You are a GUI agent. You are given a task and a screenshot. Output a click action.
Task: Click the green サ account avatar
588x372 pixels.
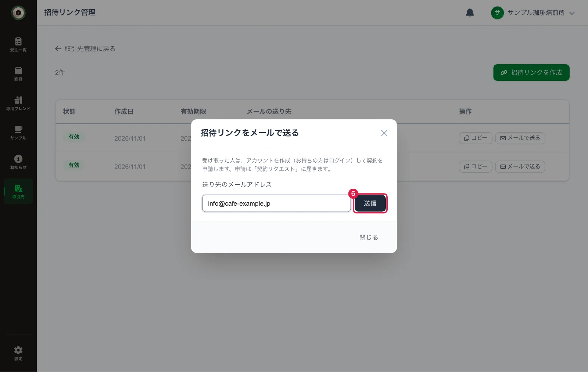pos(497,13)
